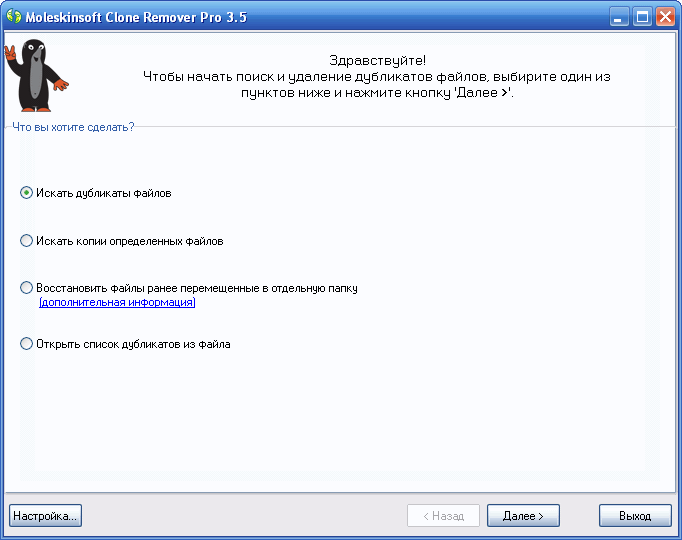The width and height of the screenshot is (682, 540).
Task: Click the 'Искать копии определенных файлов' label
Action: (x=130, y=241)
